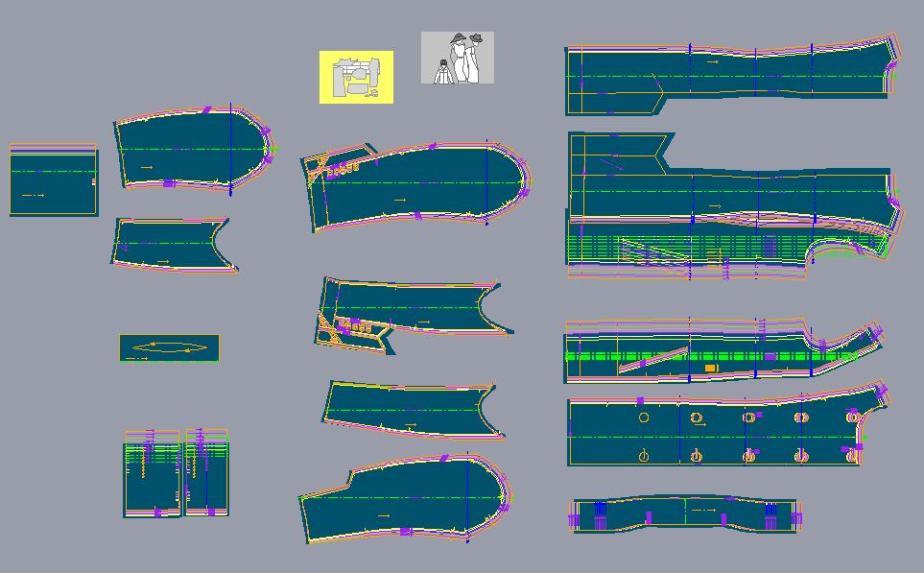Open the gray fashion figures thumbnail
The image size is (924, 573).
[457, 58]
